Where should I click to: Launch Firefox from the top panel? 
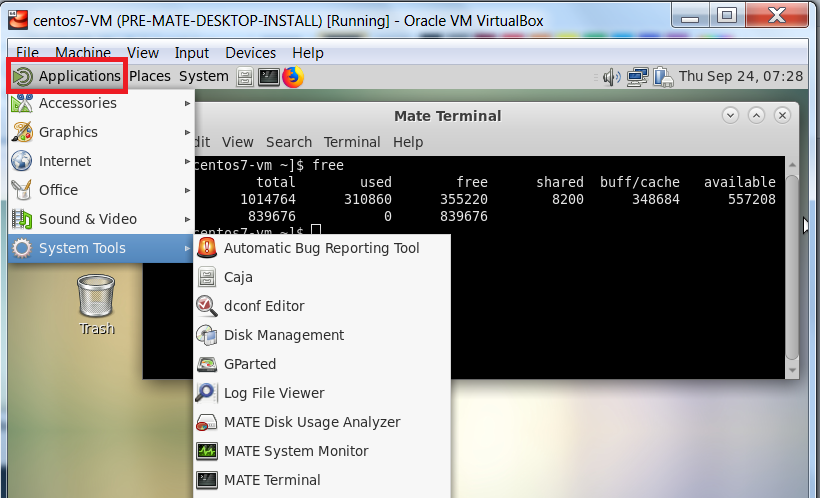[293, 77]
